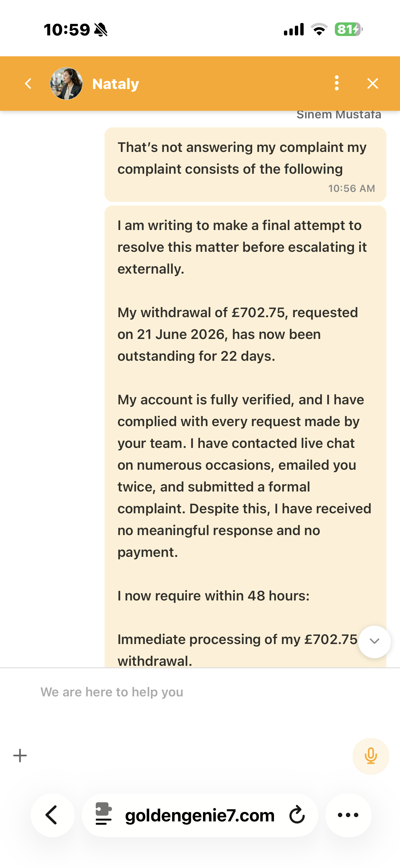Reload the page with refresh icon
Screen dimensions: 400x868
(297, 814)
